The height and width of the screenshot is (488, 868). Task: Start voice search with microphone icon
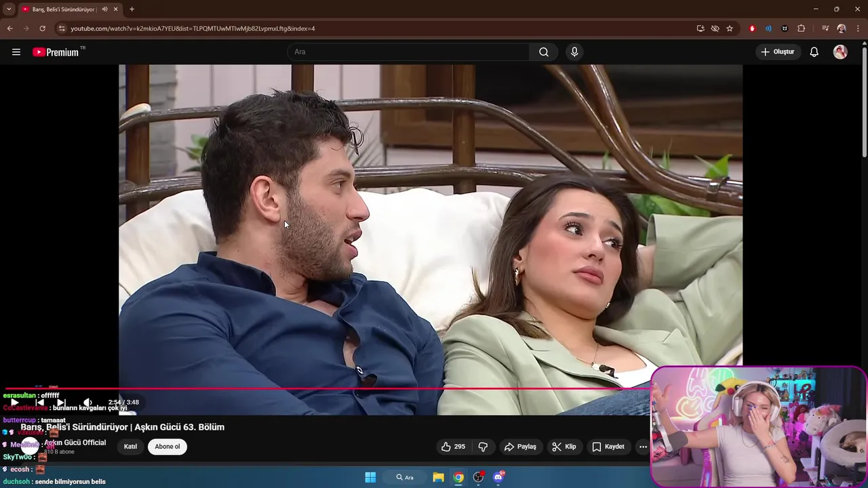(574, 52)
